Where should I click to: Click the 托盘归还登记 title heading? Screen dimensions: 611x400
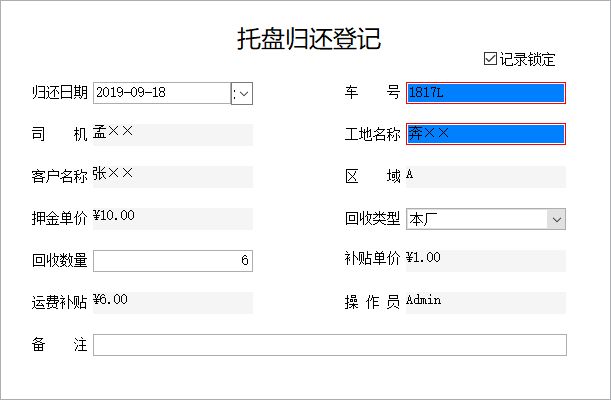pos(309,39)
